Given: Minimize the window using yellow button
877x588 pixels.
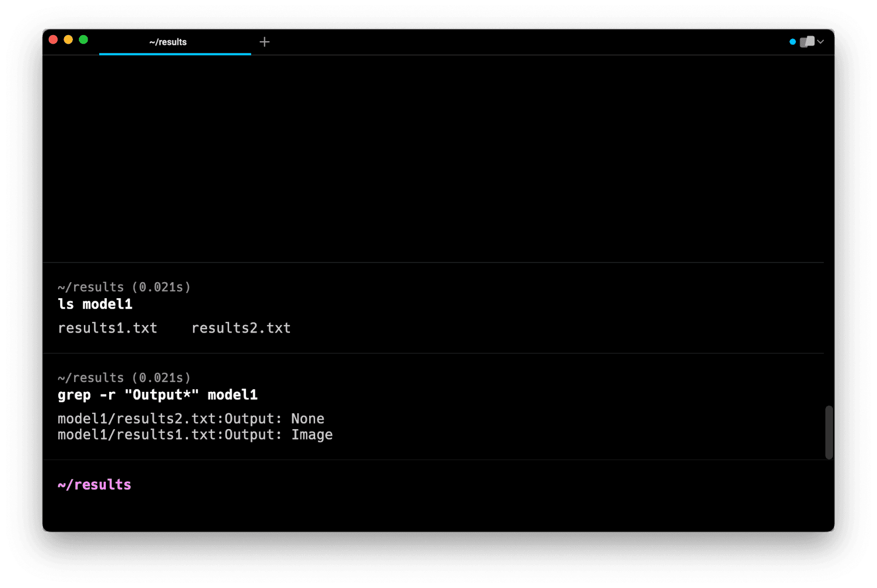Looking at the screenshot, I should coord(69,39).
